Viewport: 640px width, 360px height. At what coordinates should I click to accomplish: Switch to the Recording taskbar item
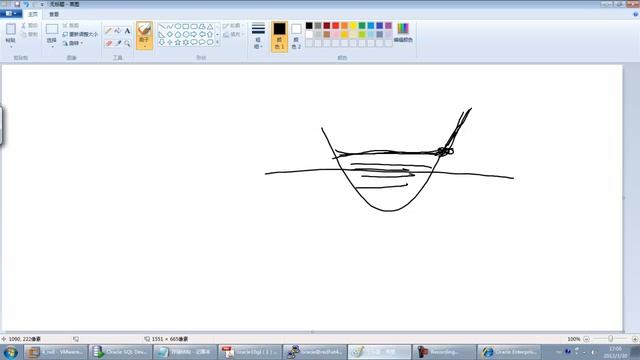pos(444,352)
